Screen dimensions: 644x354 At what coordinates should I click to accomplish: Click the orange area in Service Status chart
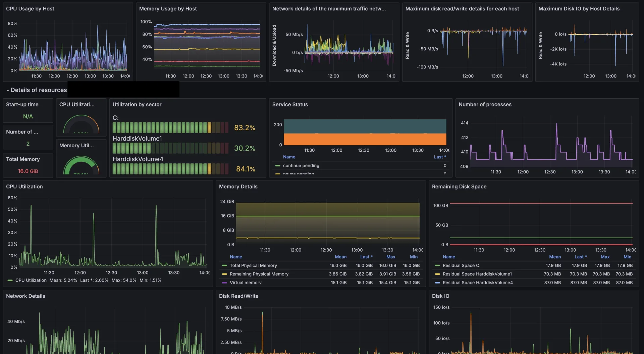(365, 139)
